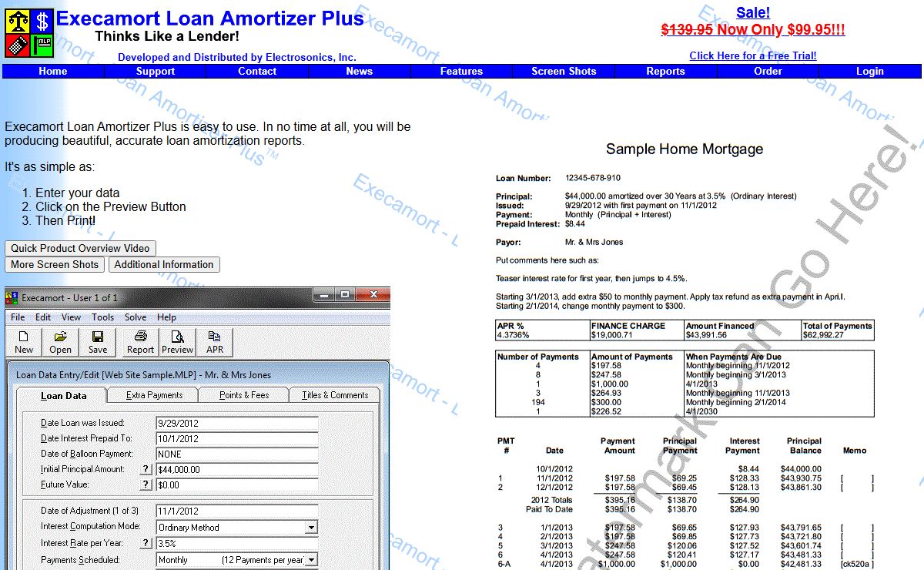Click the Sale! link
Screen dimensions: 924x570
pos(753,12)
